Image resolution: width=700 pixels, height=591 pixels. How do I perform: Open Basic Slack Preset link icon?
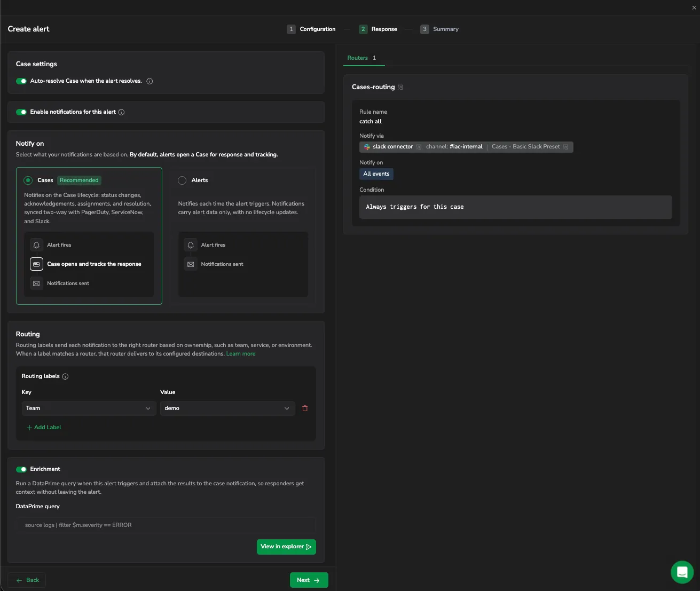pyautogui.click(x=565, y=147)
